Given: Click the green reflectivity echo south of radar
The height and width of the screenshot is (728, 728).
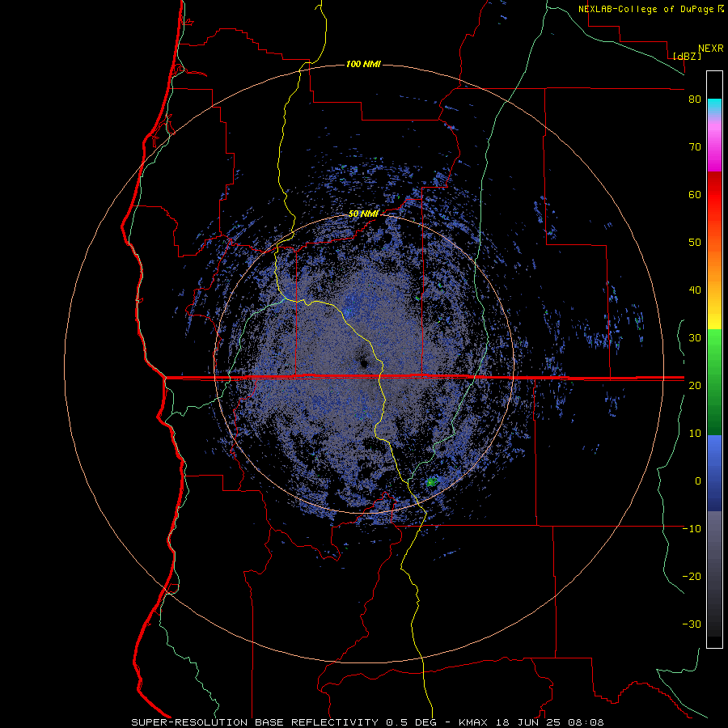Looking at the screenshot, I should click(x=432, y=482).
